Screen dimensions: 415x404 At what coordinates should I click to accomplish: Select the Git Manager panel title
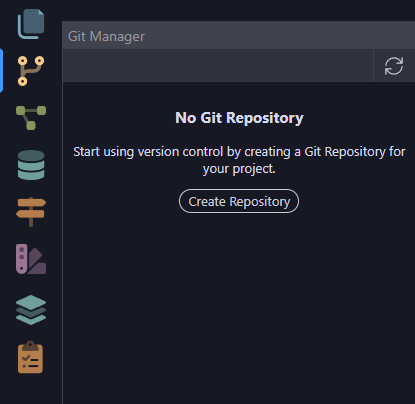pyautogui.click(x=106, y=36)
